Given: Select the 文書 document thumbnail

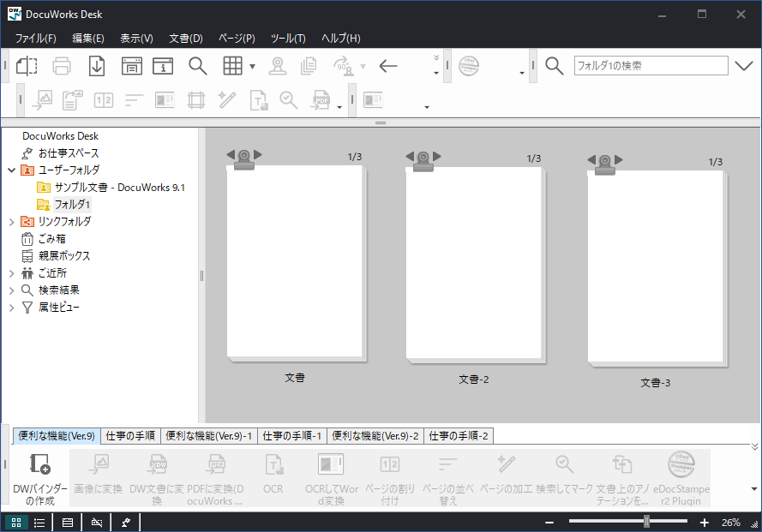Looking at the screenshot, I should [x=296, y=264].
